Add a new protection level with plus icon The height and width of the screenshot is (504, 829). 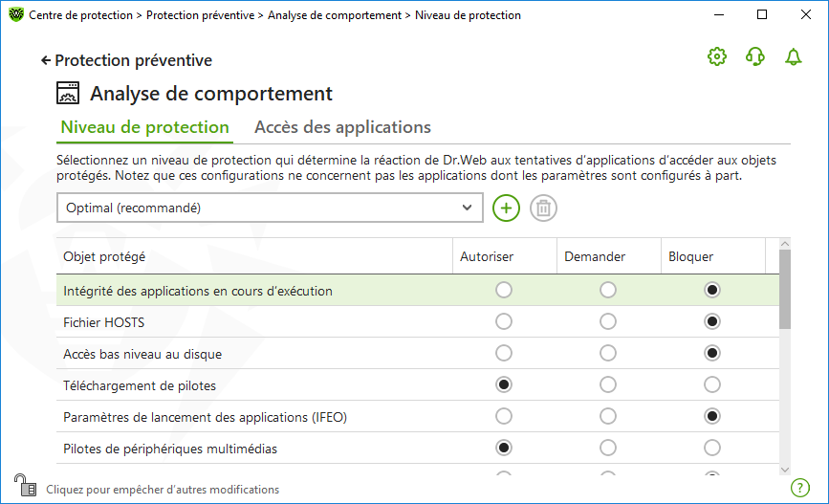click(506, 208)
